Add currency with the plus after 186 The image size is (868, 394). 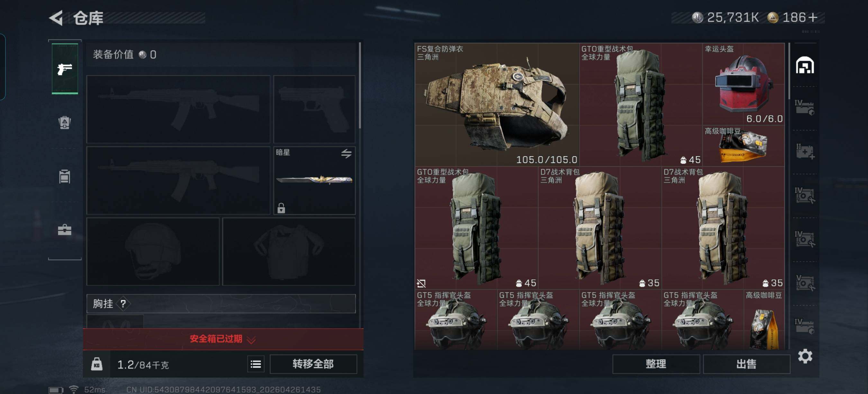pyautogui.click(x=813, y=17)
